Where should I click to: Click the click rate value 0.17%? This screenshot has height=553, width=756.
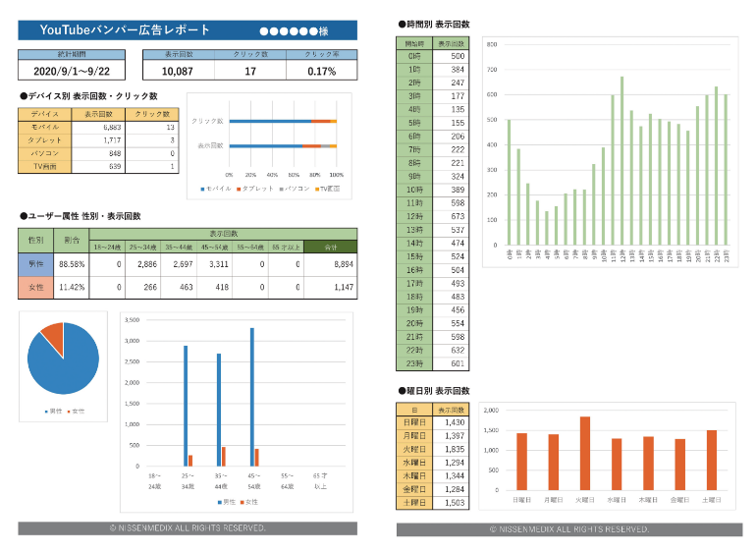coord(321,72)
